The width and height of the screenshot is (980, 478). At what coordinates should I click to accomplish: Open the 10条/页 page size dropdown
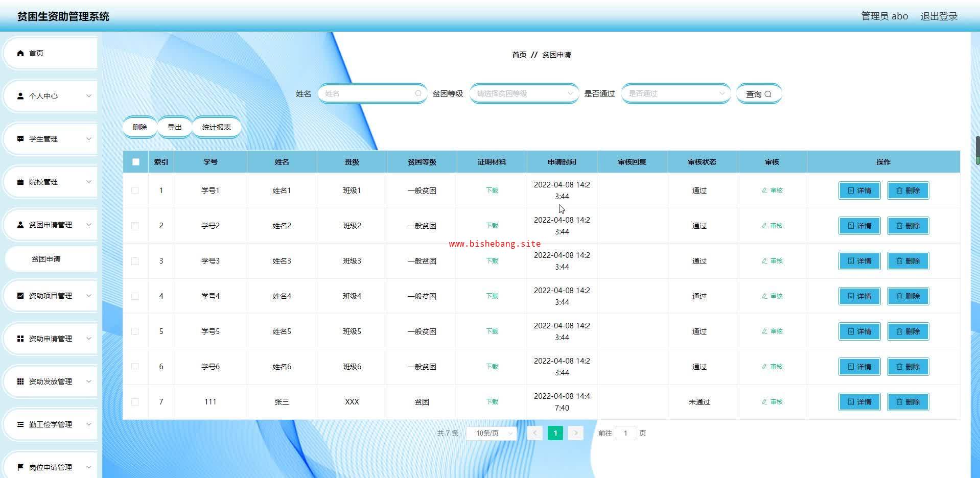(491, 433)
